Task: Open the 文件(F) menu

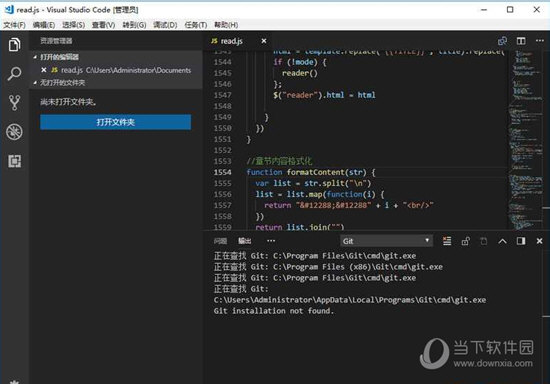Action: pyautogui.click(x=14, y=25)
